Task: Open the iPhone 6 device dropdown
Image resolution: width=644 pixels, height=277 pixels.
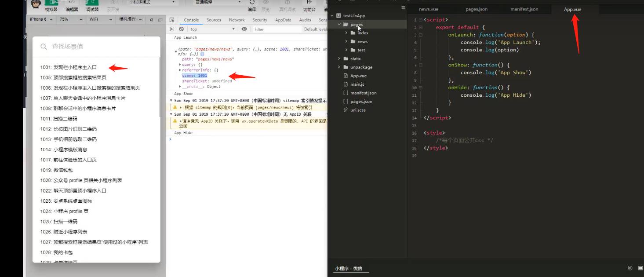Action: tap(41, 19)
